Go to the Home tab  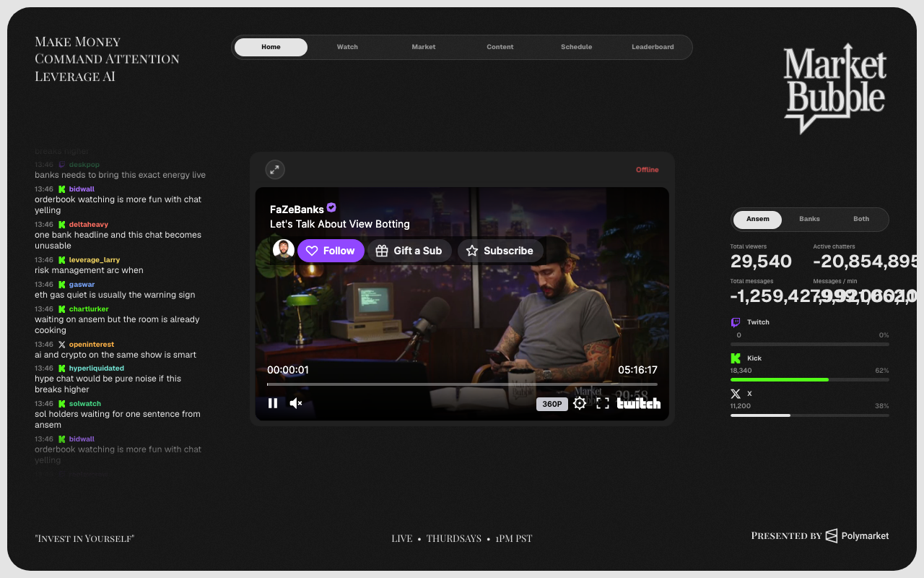pos(271,47)
